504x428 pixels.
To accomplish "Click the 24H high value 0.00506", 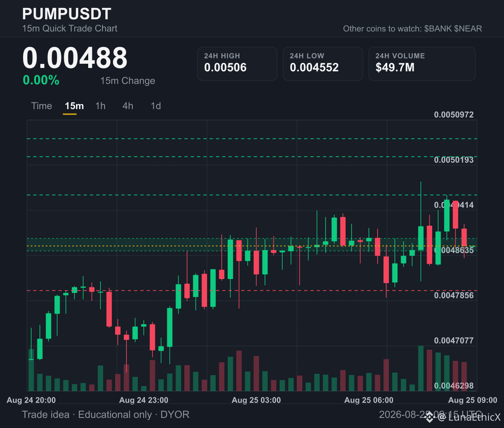I will pyautogui.click(x=226, y=68).
